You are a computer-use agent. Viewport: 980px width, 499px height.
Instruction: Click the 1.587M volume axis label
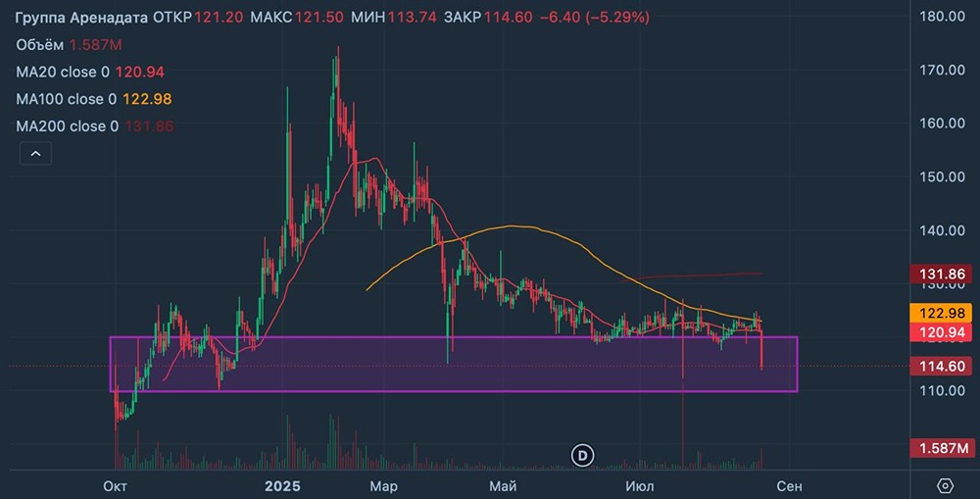(942, 448)
